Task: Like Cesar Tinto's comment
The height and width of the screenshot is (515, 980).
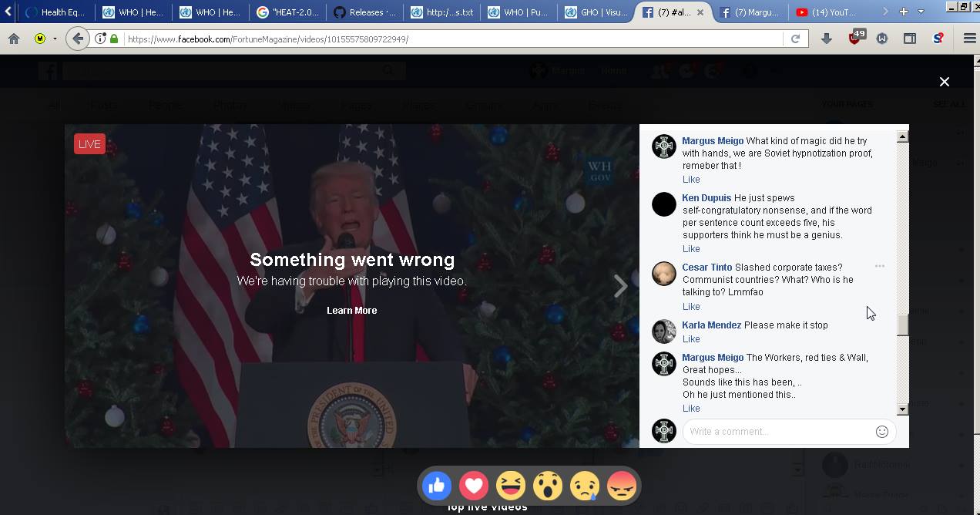Action: tap(691, 307)
